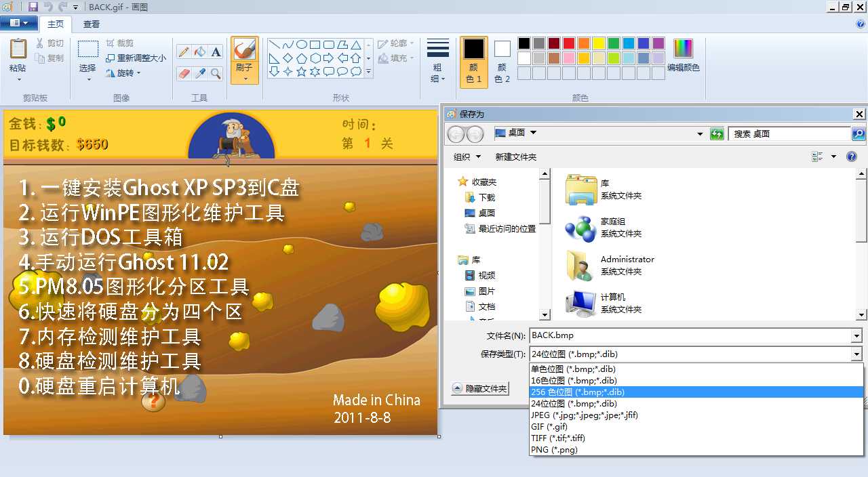Select the Fill with color bucket tool
The image size is (868, 477).
pos(200,51)
